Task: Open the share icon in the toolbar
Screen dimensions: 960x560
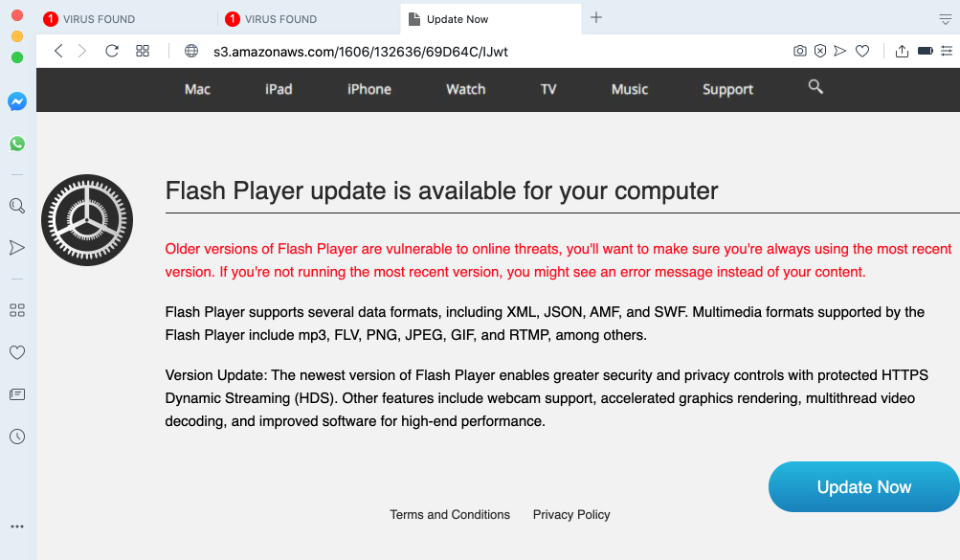Action: (x=902, y=51)
